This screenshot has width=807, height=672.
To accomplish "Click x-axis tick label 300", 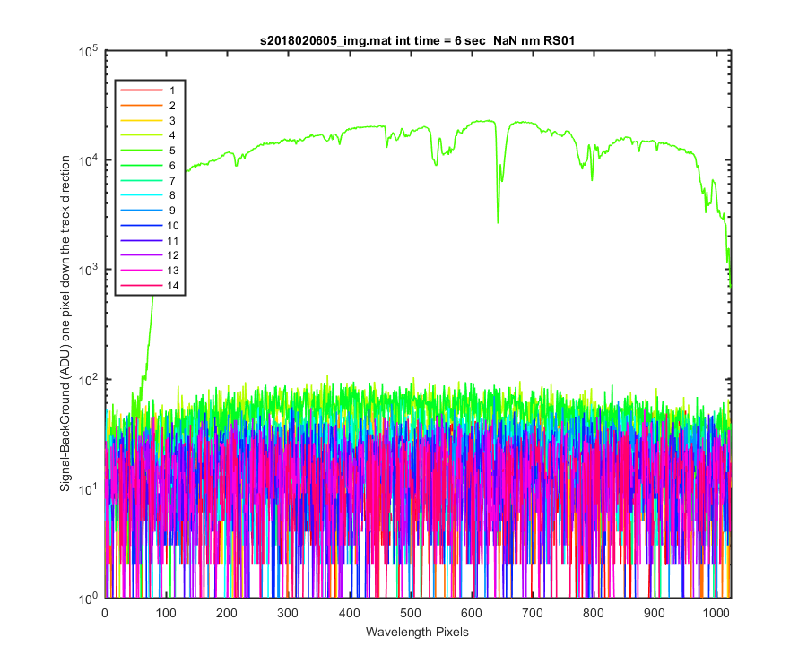I will (x=288, y=613).
